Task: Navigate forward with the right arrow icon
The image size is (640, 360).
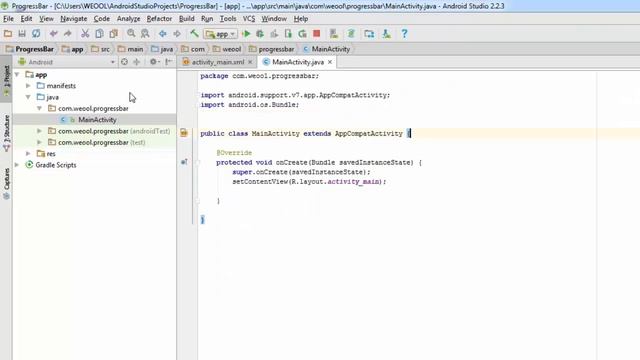Action: (x=177, y=34)
